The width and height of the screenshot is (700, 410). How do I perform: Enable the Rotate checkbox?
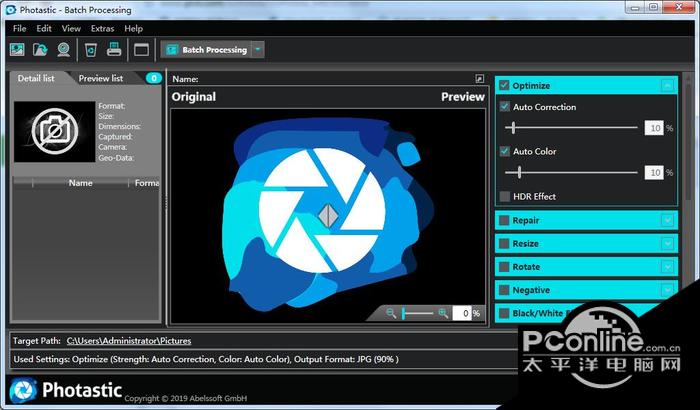tap(504, 267)
